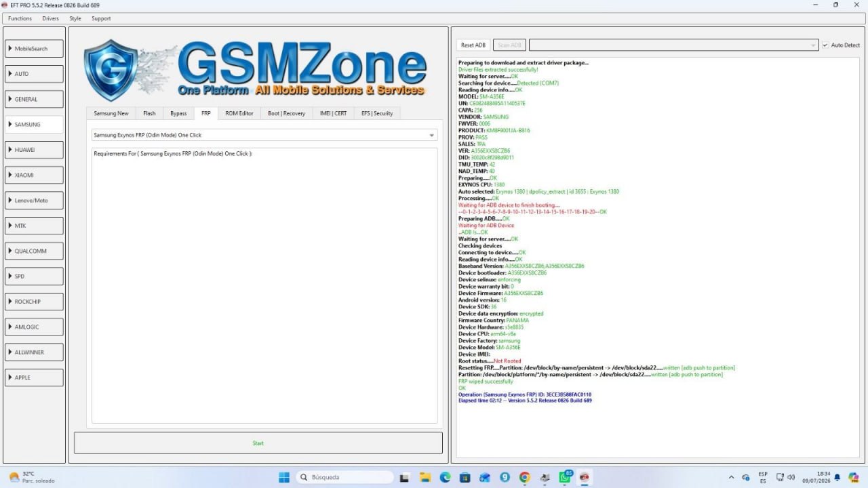The image size is (868, 488).
Task: Click the ESP language indicator
Action: click(x=763, y=477)
